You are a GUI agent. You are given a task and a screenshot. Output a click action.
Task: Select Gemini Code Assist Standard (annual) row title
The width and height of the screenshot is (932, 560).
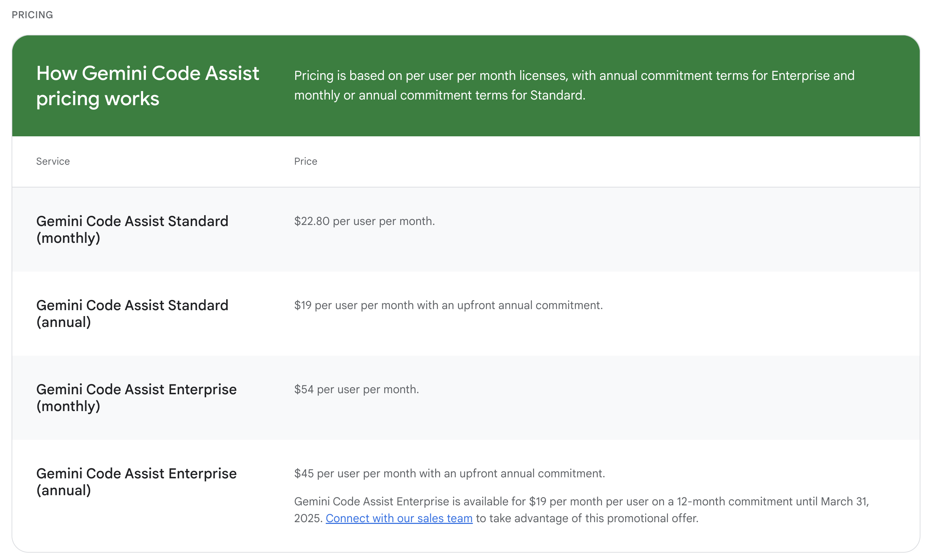(x=132, y=313)
